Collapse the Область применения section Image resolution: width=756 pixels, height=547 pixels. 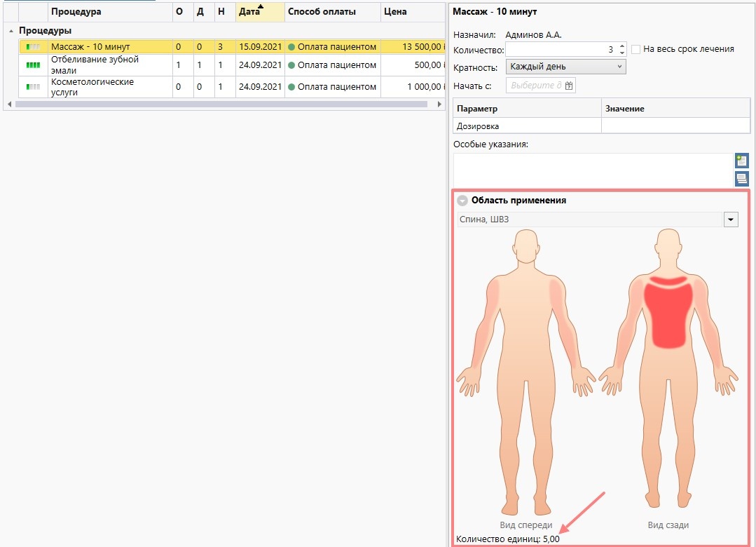click(x=462, y=201)
